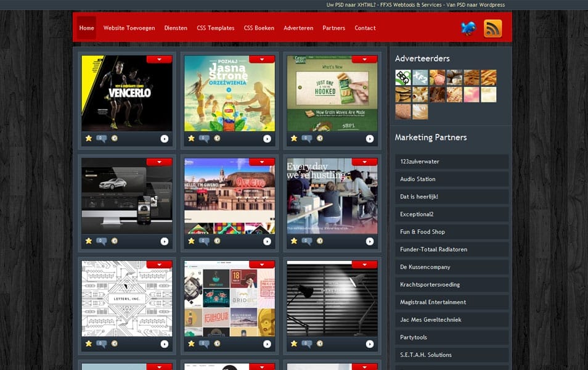Open the XF2 advertiser thumbnail

coord(420,78)
